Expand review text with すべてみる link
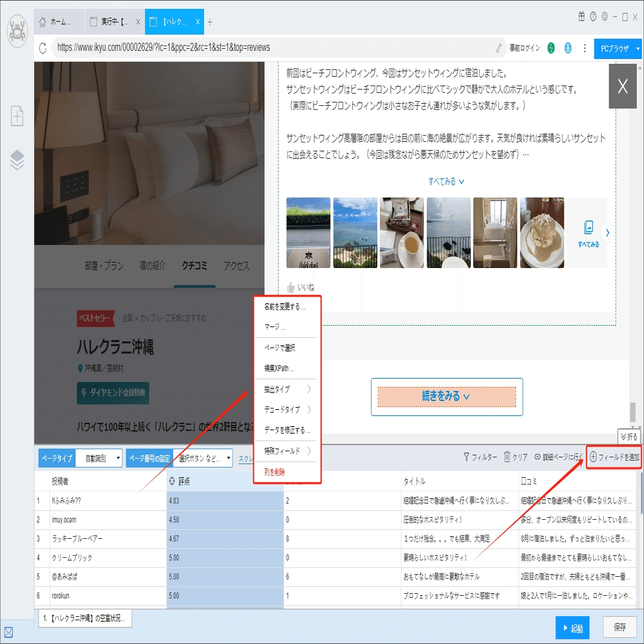Viewport: 644px width, 644px height. pos(446,181)
